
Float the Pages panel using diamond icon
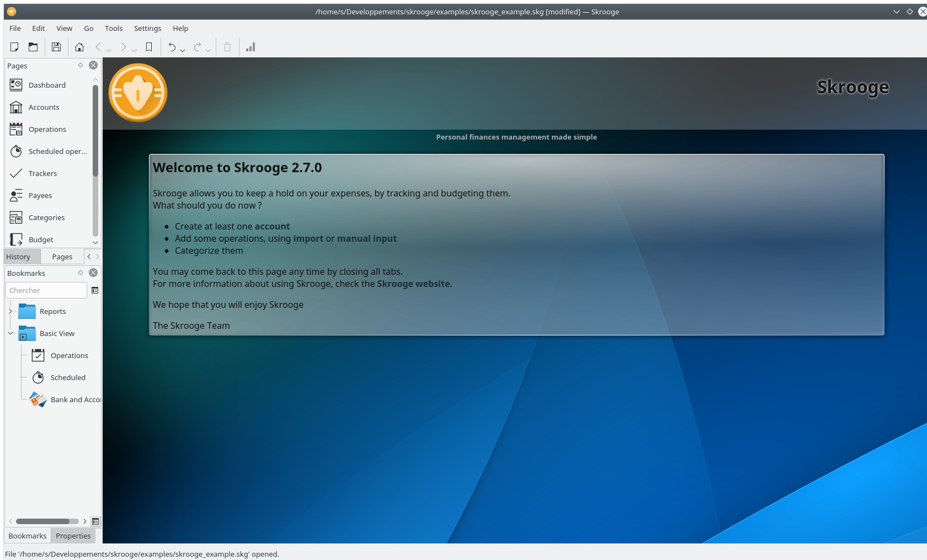(x=81, y=65)
